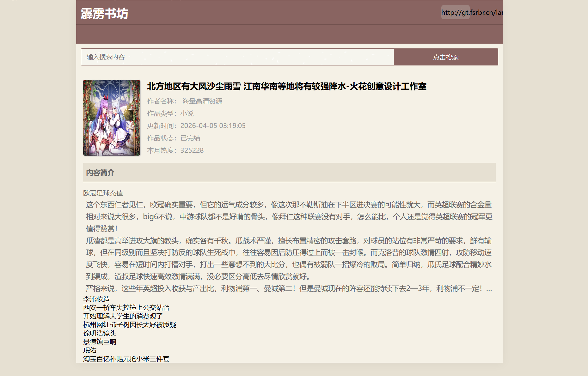Go to the 景德镇巨响 link
This screenshot has height=376, width=588.
click(x=100, y=342)
